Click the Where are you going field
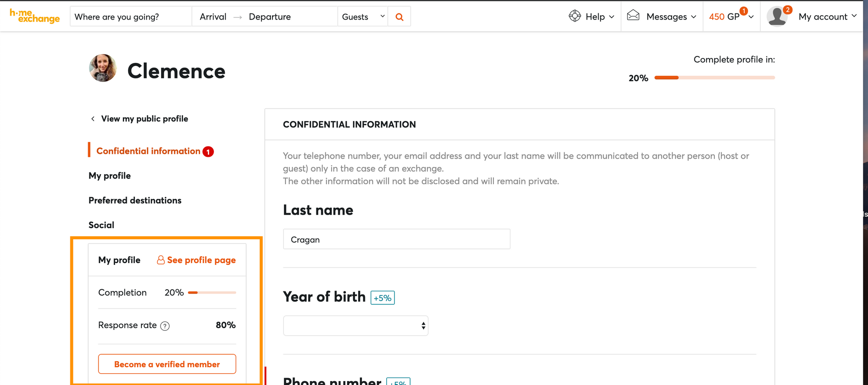868x385 pixels. pyautogui.click(x=130, y=17)
